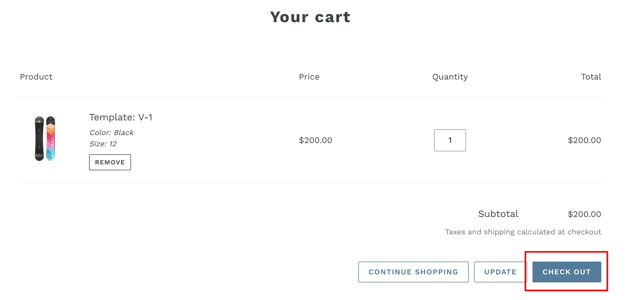Image resolution: width=644 pixels, height=300 pixels.
Task: Select the Size: 12 variant text
Action: [103, 144]
